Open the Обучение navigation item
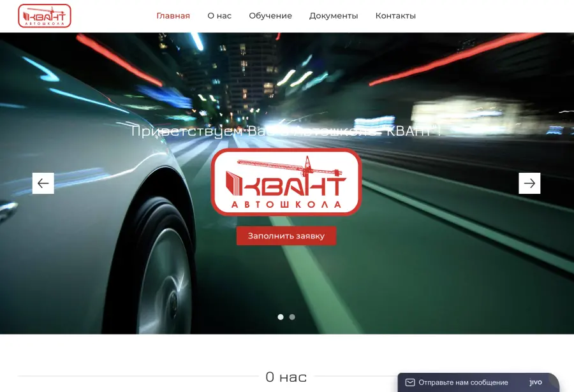The width and height of the screenshot is (574, 392). (x=270, y=16)
